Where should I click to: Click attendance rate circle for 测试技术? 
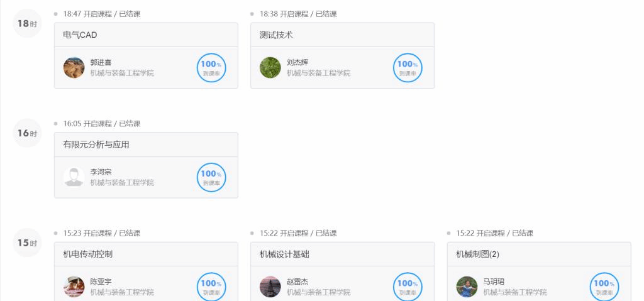click(408, 67)
